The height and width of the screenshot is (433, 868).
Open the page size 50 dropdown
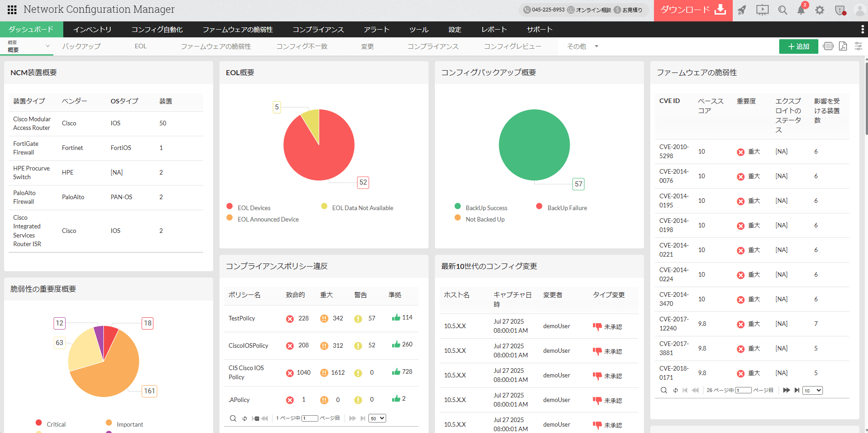[x=377, y=418]
